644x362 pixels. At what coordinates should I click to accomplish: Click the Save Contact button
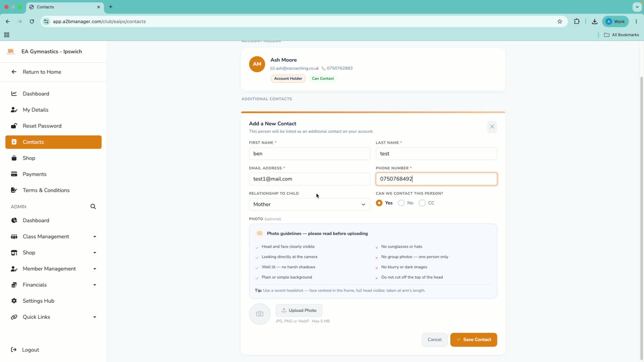tap(474, 340)
